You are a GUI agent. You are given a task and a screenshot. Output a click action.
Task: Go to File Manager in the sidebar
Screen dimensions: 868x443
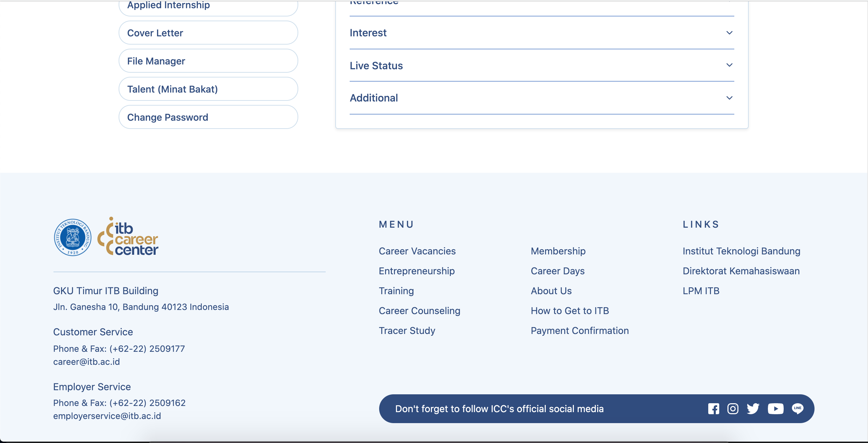click(x=208, y=61)
